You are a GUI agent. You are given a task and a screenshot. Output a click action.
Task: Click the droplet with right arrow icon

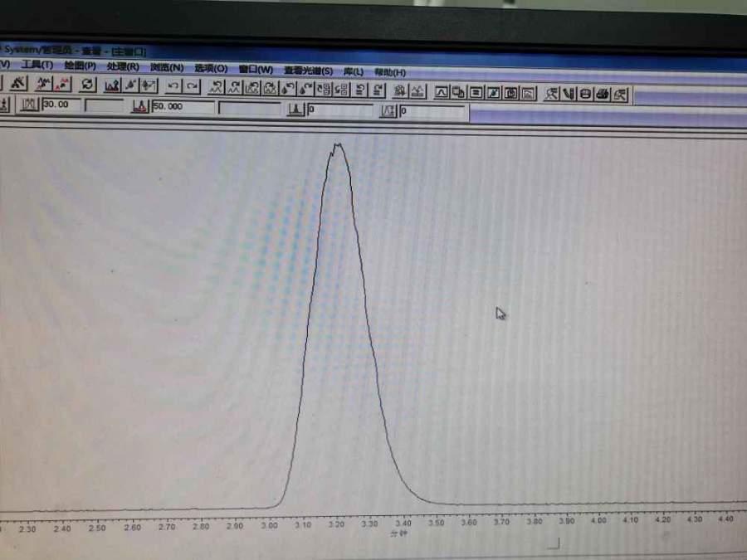[x=305, y=89]
